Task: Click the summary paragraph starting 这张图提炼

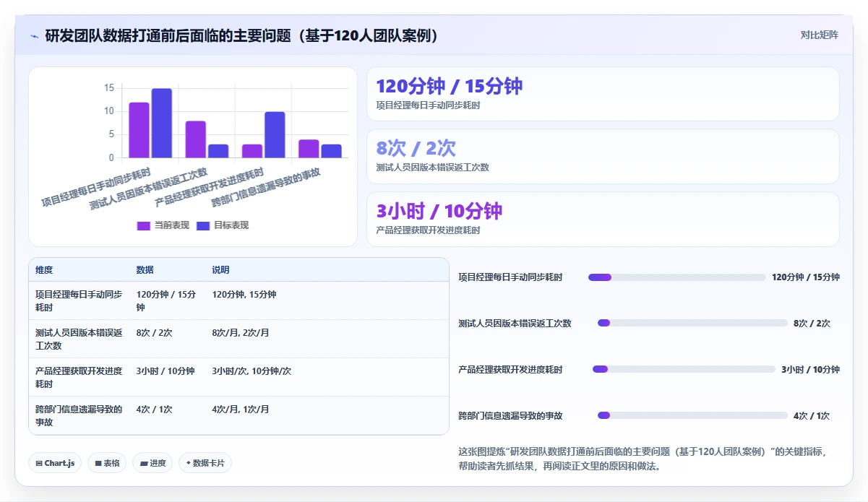Action: (642, 459)
